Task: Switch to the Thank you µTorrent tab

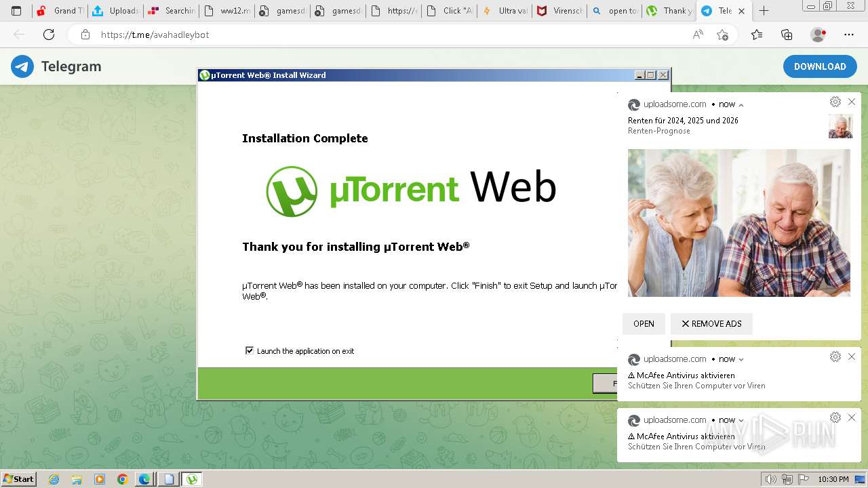Action: (x=670, y=11)
